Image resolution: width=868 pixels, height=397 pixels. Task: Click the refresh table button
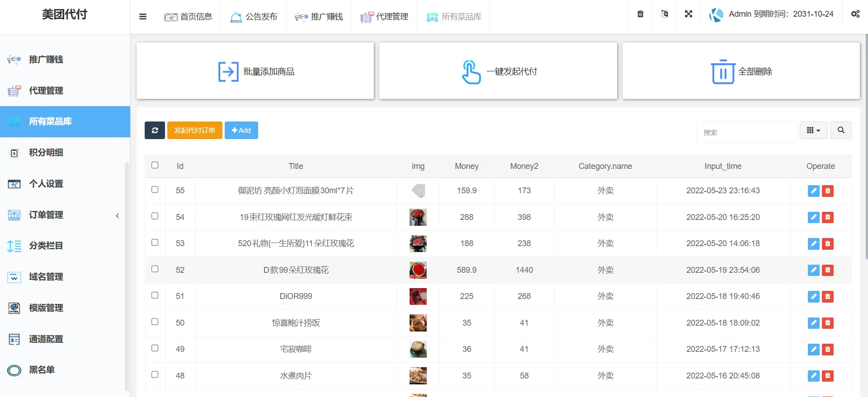(155, 130)
